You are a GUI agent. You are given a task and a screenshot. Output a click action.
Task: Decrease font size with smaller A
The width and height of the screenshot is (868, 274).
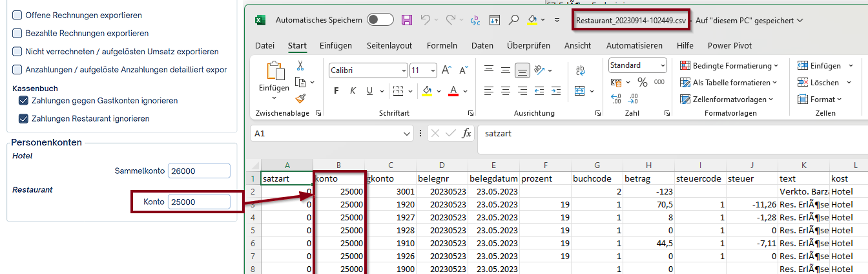tap(464, 70)
